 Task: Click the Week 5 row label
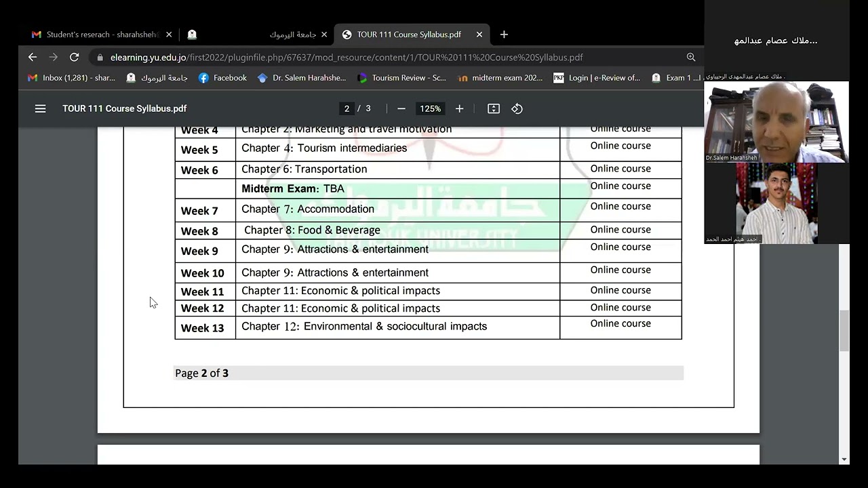pos(199,150)
